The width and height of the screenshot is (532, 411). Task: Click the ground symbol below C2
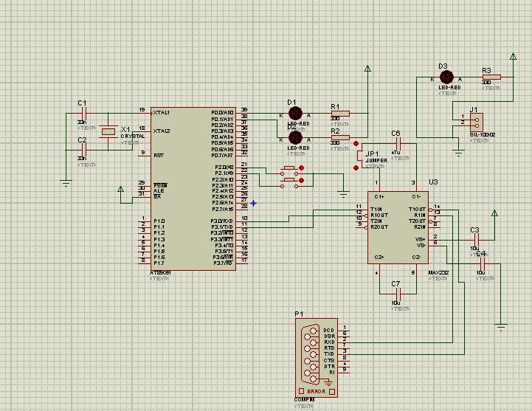click(66, 183)
